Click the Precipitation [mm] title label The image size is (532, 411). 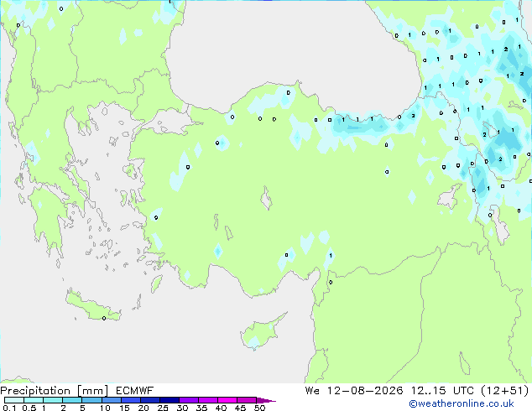point(55,391)
